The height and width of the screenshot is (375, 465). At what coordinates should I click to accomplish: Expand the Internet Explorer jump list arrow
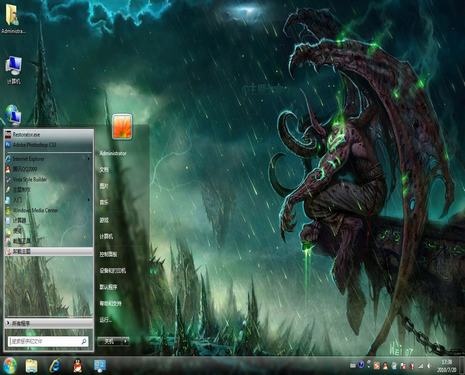(x=89, y=159)
